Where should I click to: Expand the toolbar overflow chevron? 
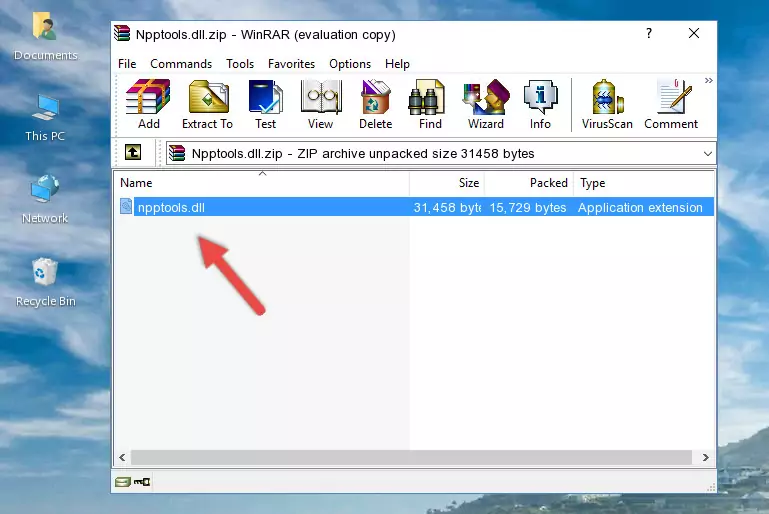709,80
